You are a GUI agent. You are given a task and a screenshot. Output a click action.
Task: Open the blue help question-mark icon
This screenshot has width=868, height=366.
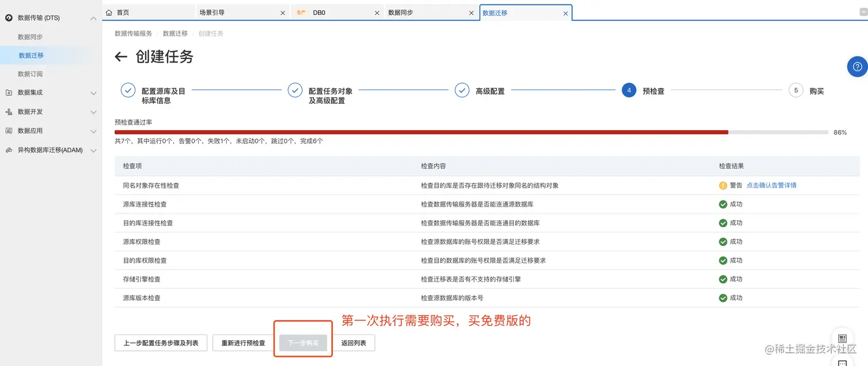858,67
